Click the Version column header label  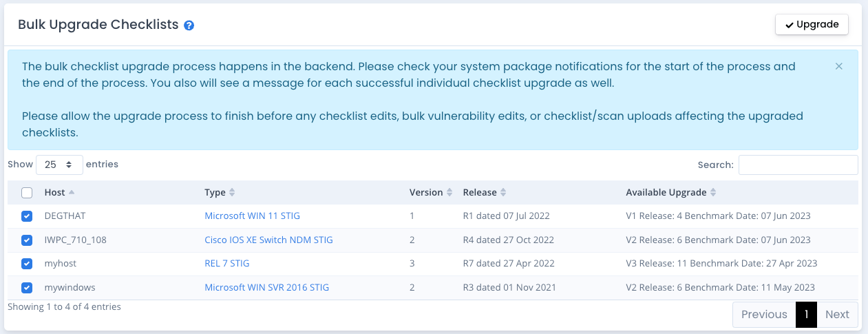426,192
